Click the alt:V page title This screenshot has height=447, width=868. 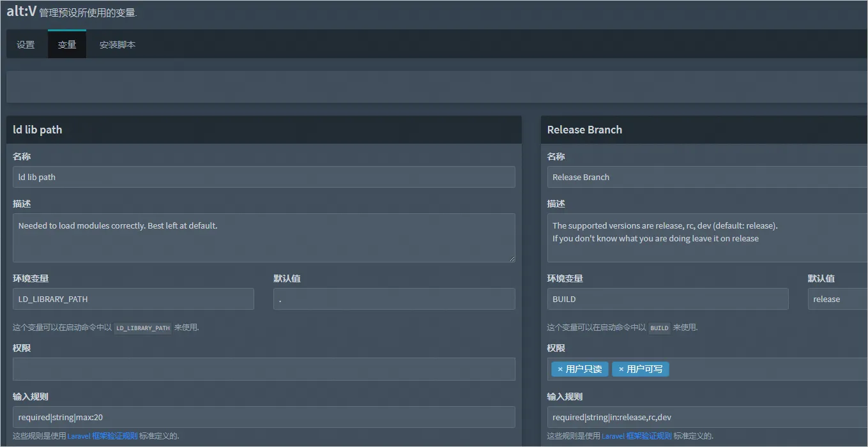click(x=22, y=11)
